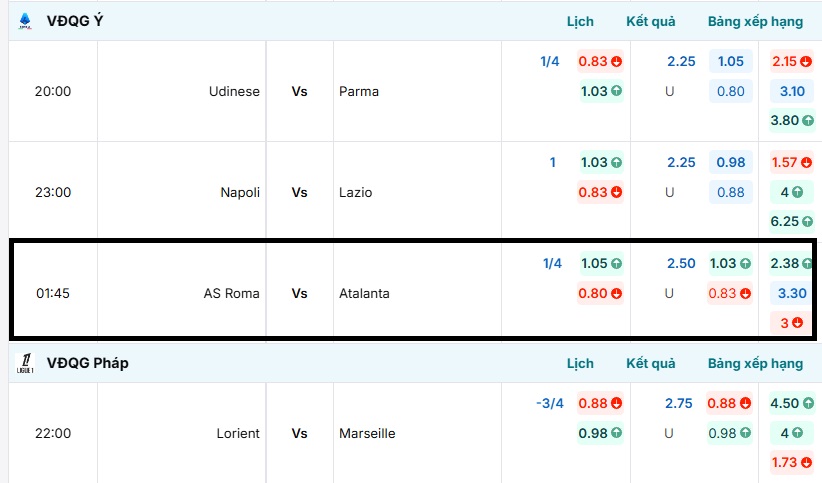Click the red down arrow beside Udinese 0.83

tap(616, 61)
